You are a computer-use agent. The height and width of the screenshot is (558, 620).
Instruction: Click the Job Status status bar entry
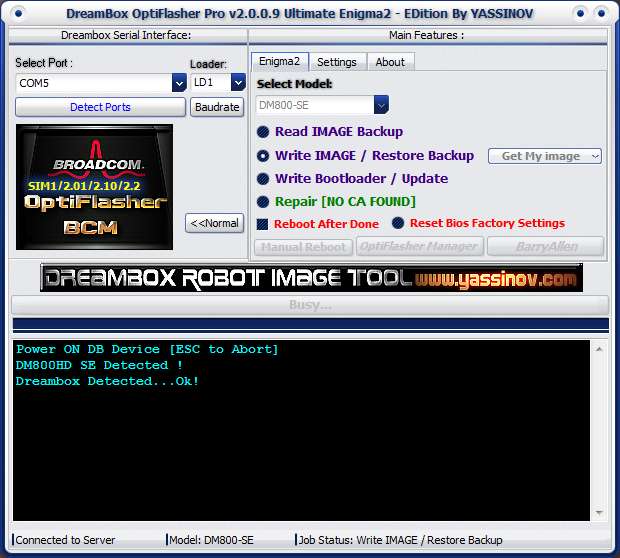click(x=400, y=540)
